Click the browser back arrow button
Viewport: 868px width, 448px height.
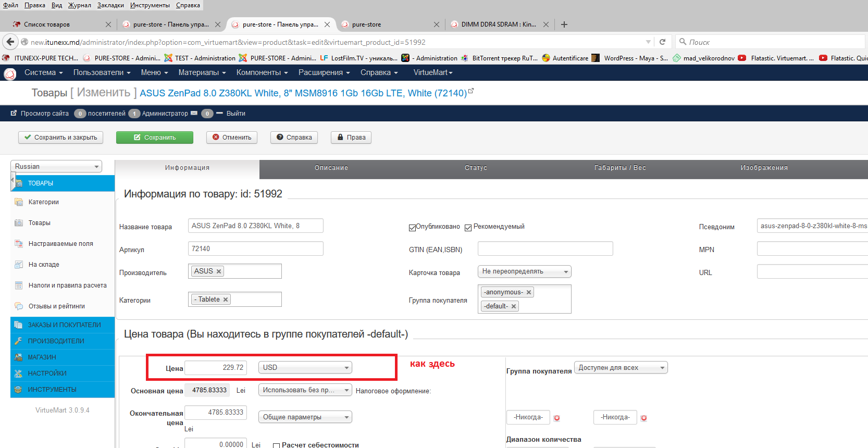pos(10,42)
